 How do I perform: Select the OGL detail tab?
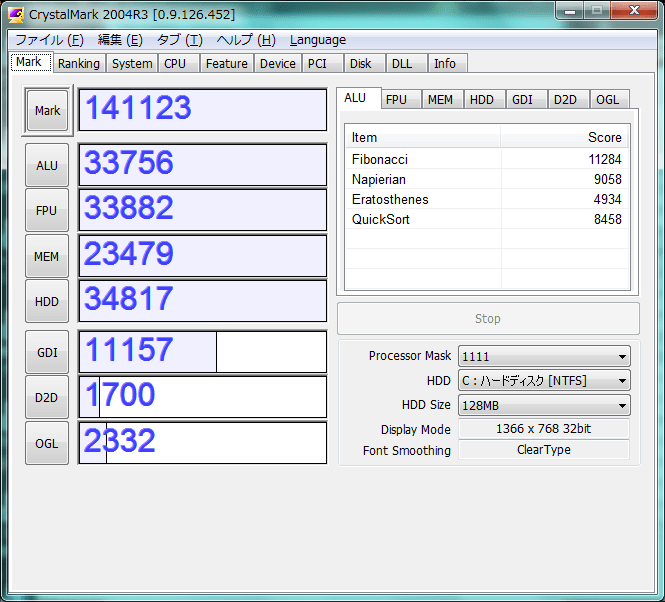click(609, 100)
